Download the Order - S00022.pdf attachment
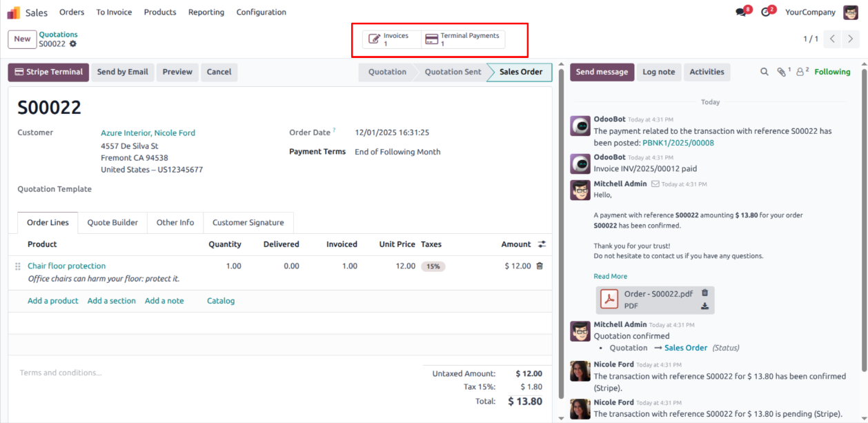The width and height of the screenshot is (868, 423). (x=704, y=306)
